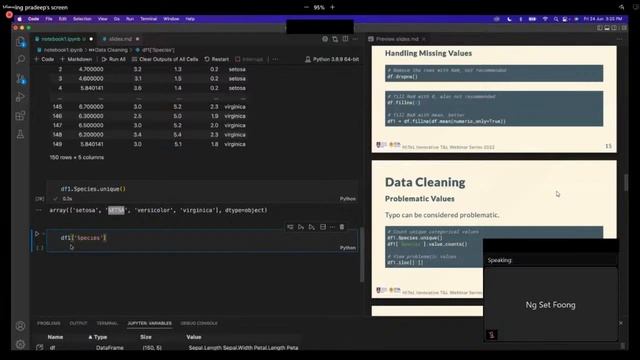Open the Terminal menu

[x=149, y=19]
